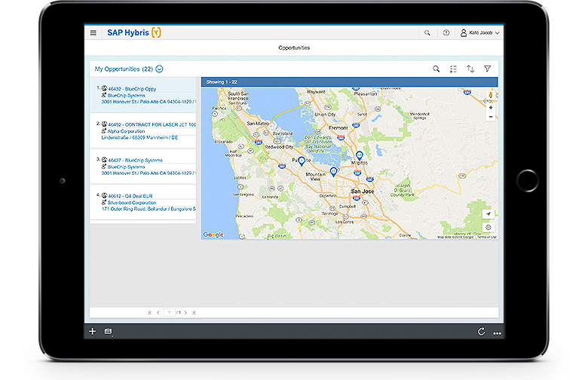Image resolution: width=588 pixels, height=380 pixels.
Task: Click the opportunity icon beside 46432
Action: point(105,88)
